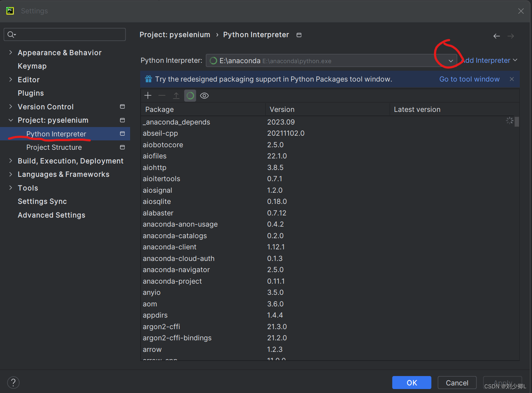This screenshot has height=393, width=532.
Task: Select the anaconda-navigator package row
Action: (327, 270)
